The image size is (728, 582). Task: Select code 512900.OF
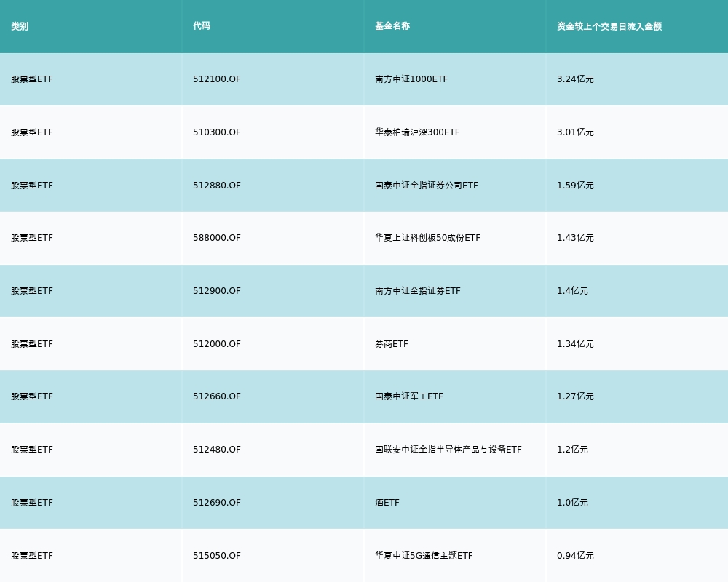click(x=217, y=290)
